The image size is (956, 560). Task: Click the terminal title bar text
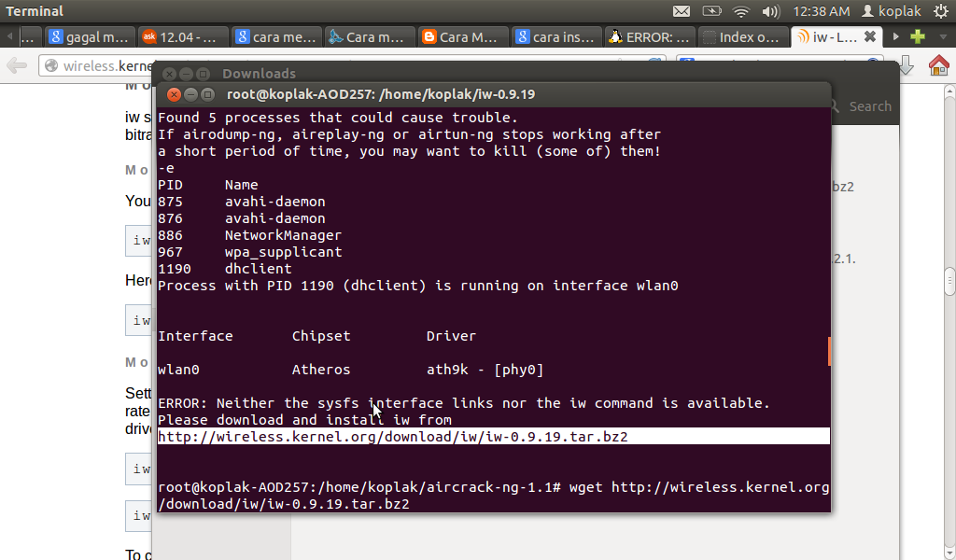(381, 94)
